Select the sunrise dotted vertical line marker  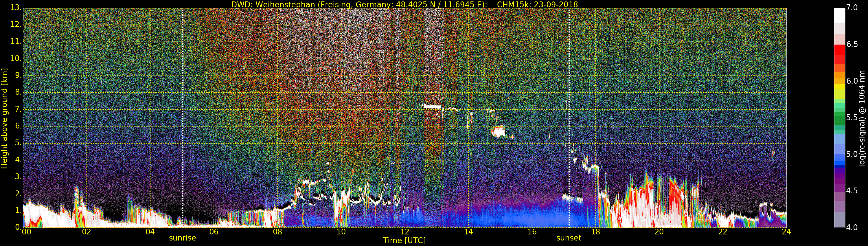click(182, 118)
